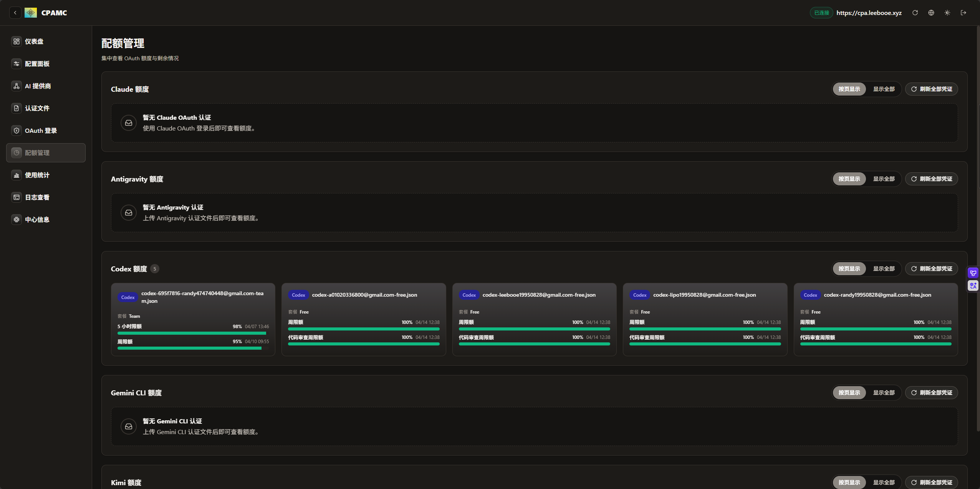Click Codex badge on randy474740448 team card

point(128,297)
